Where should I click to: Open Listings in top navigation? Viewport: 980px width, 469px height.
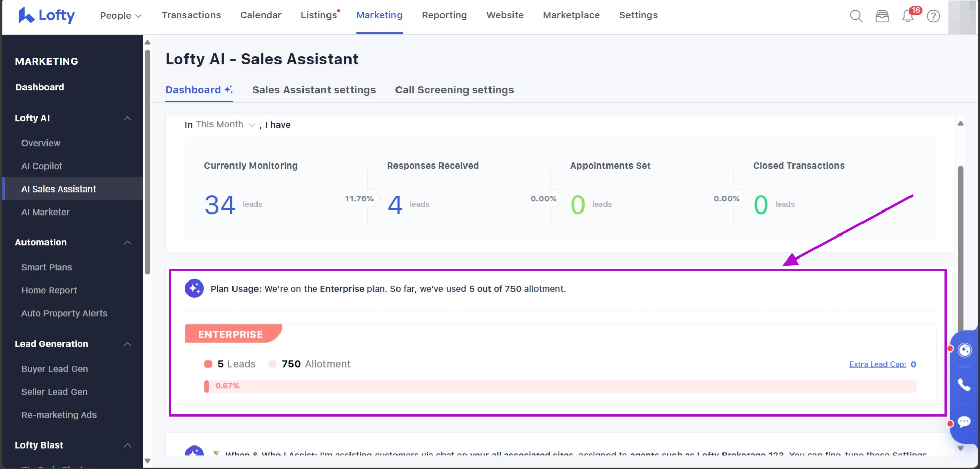click(319, 15)
